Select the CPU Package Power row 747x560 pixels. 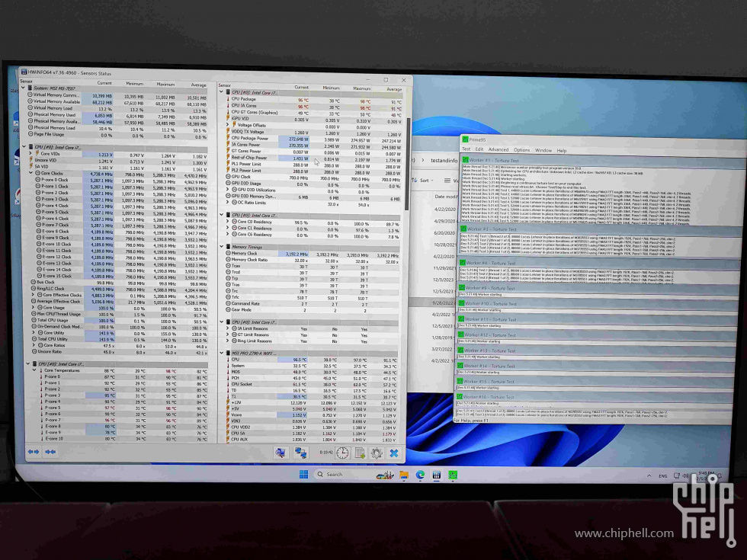313,139
